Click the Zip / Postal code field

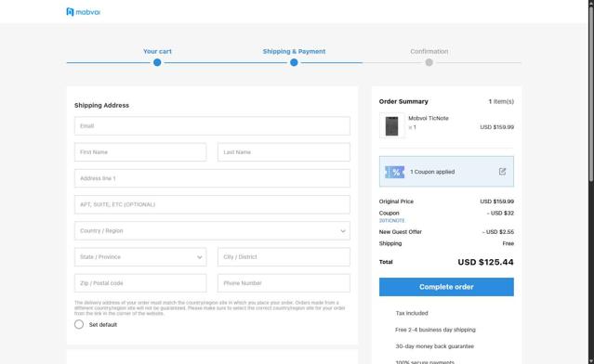140,283
